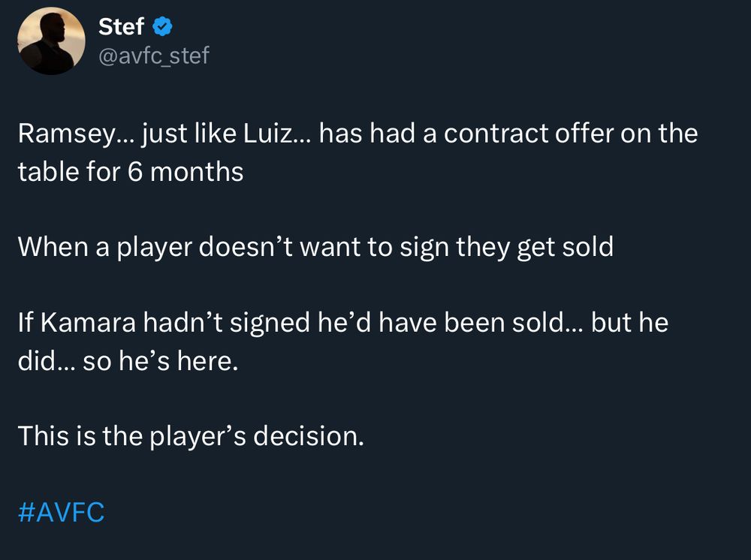Open the @avfc_stef handle link

point(154,55)
